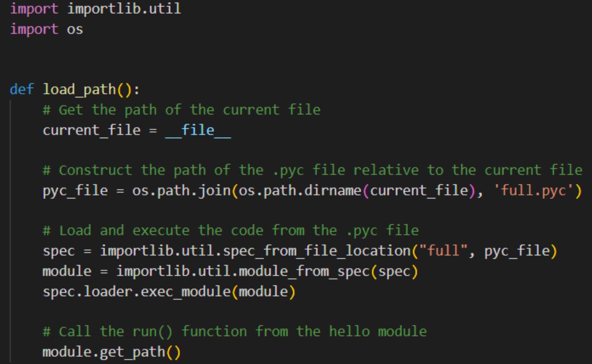Click the __file__ dunder variable
The height and width of the screenshot is (364, 592).
click(x=198, y=130)
